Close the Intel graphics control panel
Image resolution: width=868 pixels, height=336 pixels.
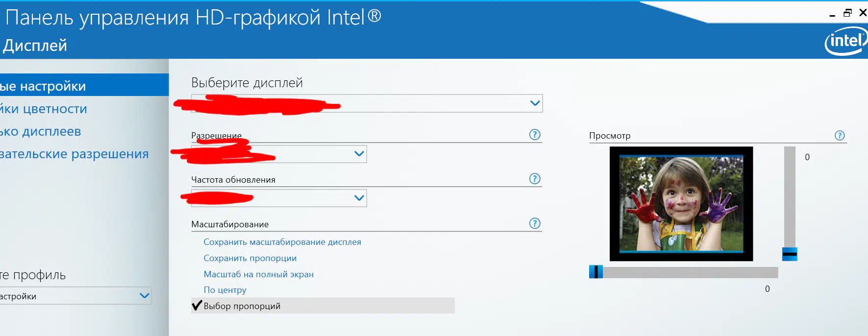(863, 13)
